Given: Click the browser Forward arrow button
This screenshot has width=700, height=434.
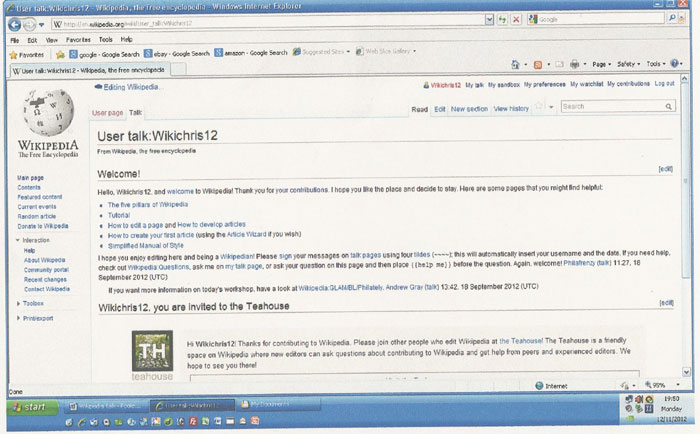Looking at the screenshot, I should point(29,25).
